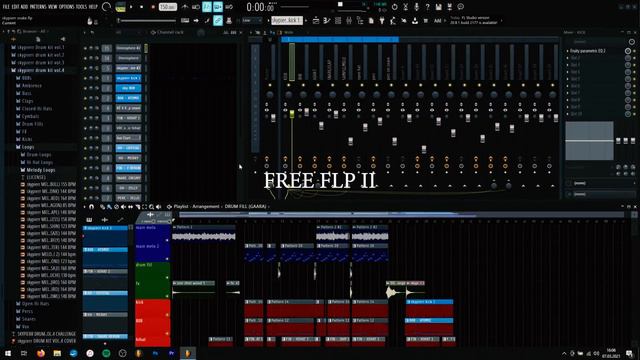Open the snap 'Line' dropdown
Image resolution: width=640 pixels, height=360 pixels.
tap(252, 20)
